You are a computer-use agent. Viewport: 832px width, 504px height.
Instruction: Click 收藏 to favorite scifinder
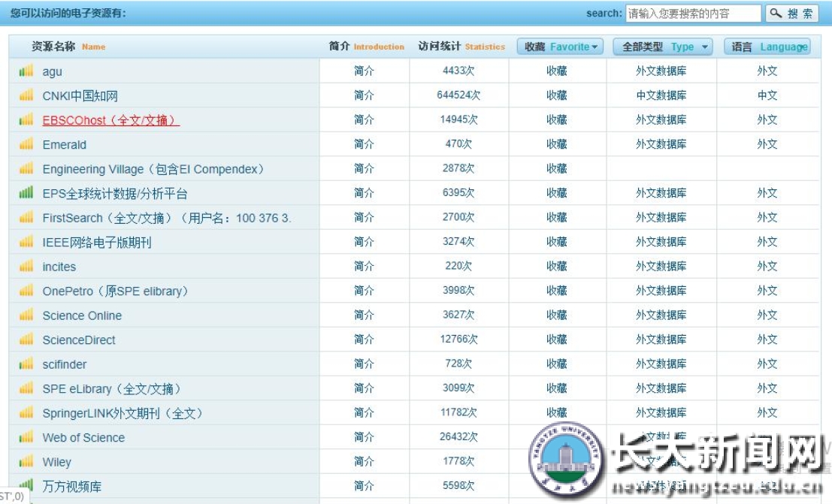(557, 364)
